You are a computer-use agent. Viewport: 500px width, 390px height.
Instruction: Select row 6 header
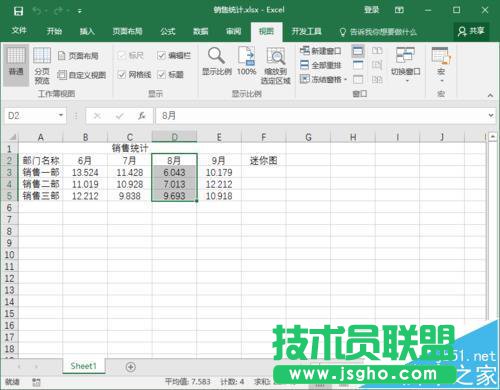[x=9, y=208]
